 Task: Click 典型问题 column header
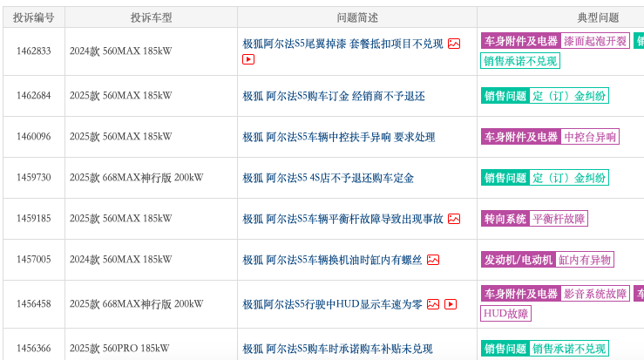click(598, 17)
